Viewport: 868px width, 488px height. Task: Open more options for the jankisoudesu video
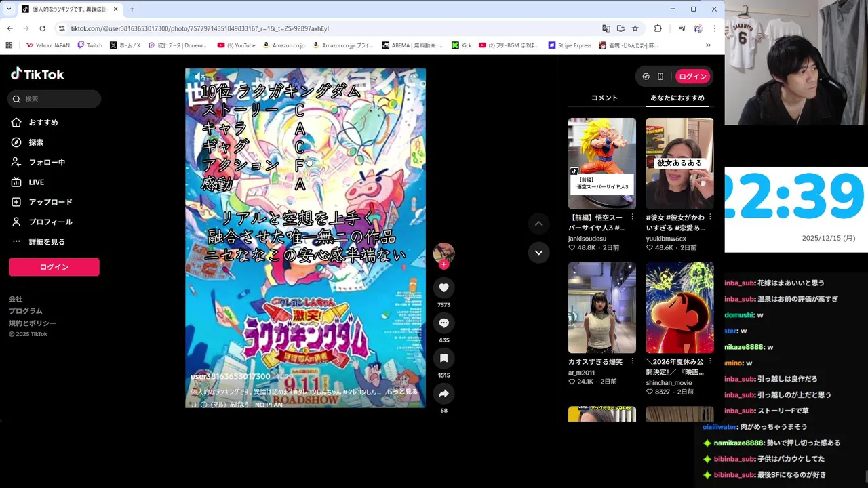coord(632,218)
